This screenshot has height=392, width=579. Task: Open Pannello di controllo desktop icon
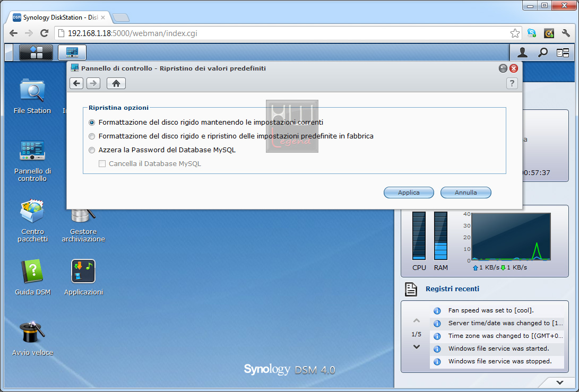coord(32,161)
